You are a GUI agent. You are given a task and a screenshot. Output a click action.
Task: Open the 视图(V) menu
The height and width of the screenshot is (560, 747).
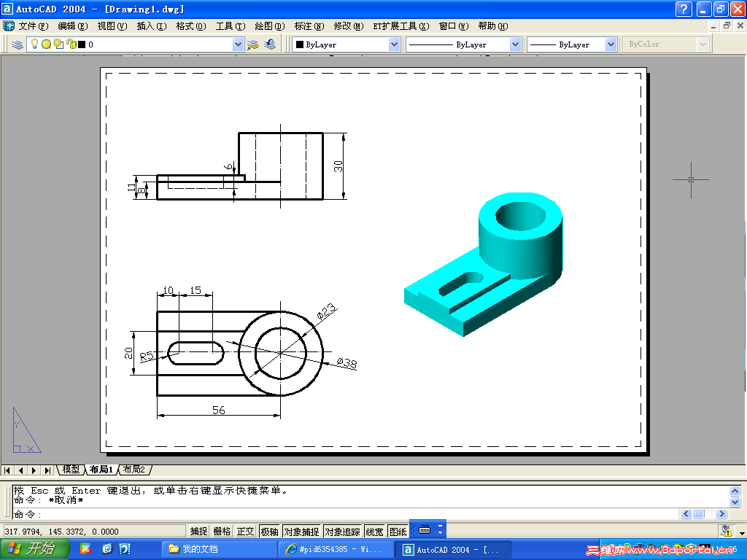pyautogui.click(x=112, y=26)
